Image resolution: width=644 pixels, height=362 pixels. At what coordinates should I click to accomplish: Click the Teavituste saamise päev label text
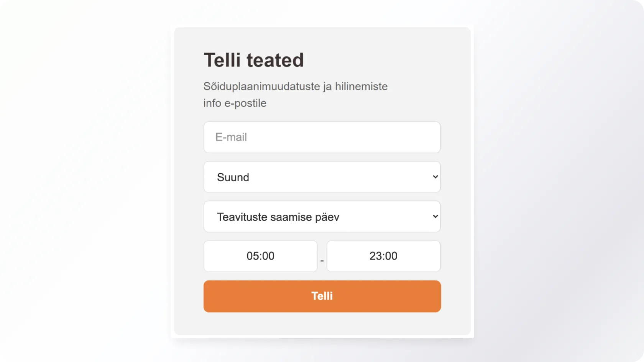click(x=278, y=217)
